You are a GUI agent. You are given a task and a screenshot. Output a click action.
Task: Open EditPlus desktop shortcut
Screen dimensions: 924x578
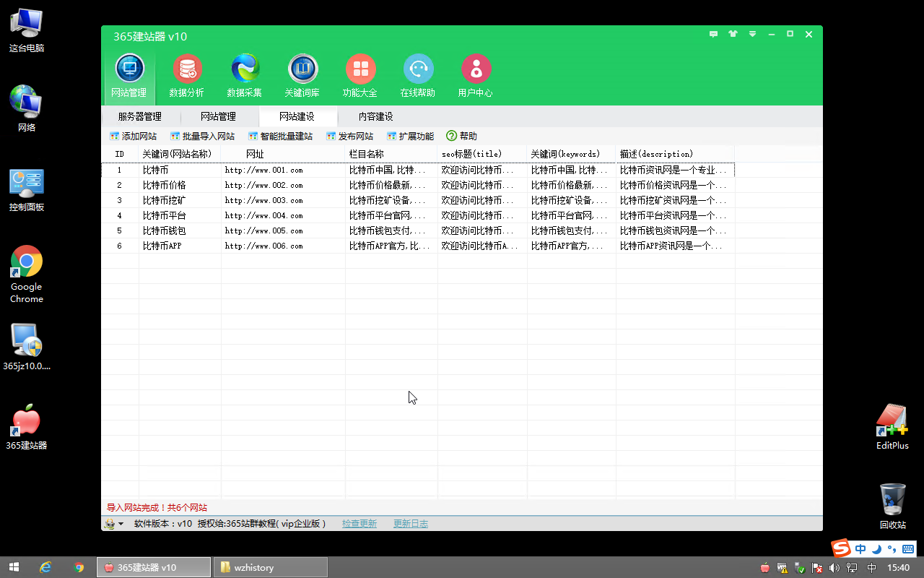click(x=892, y=427)
